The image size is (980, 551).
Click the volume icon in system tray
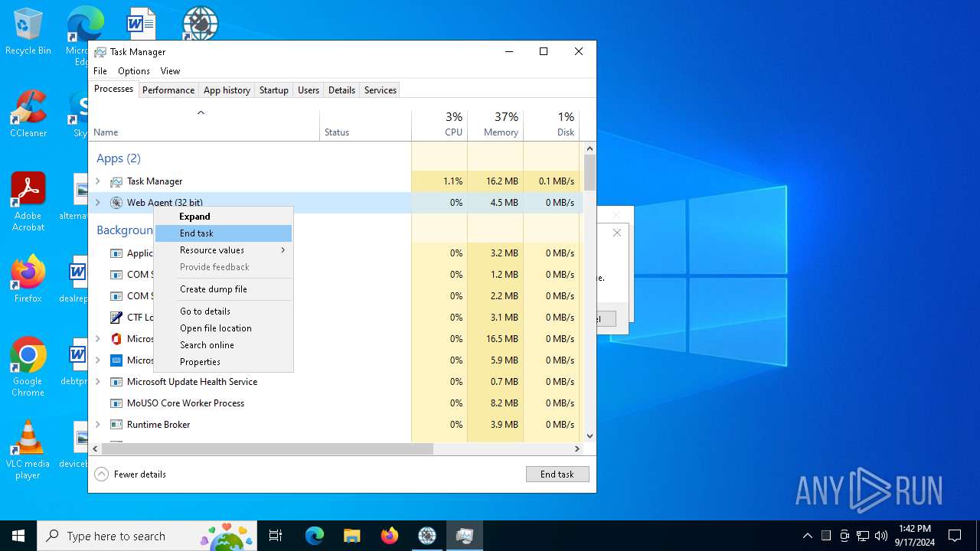coord(881,536)
